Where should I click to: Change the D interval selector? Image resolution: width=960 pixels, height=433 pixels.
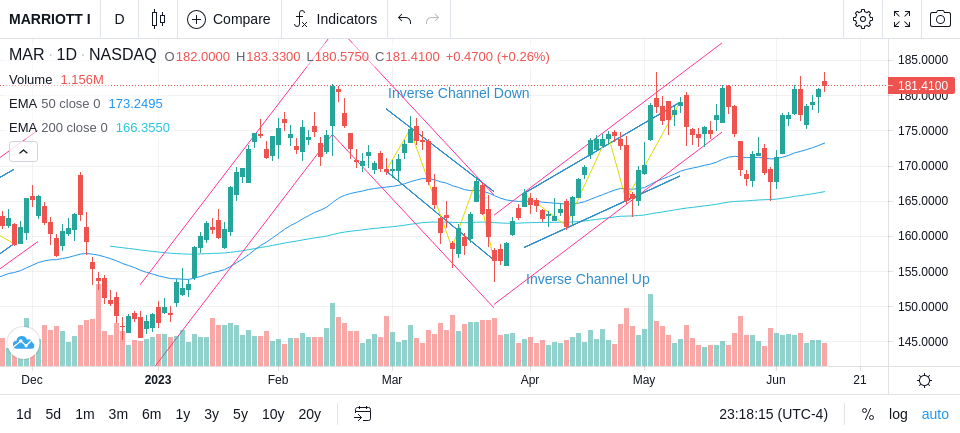coord(119,19)
